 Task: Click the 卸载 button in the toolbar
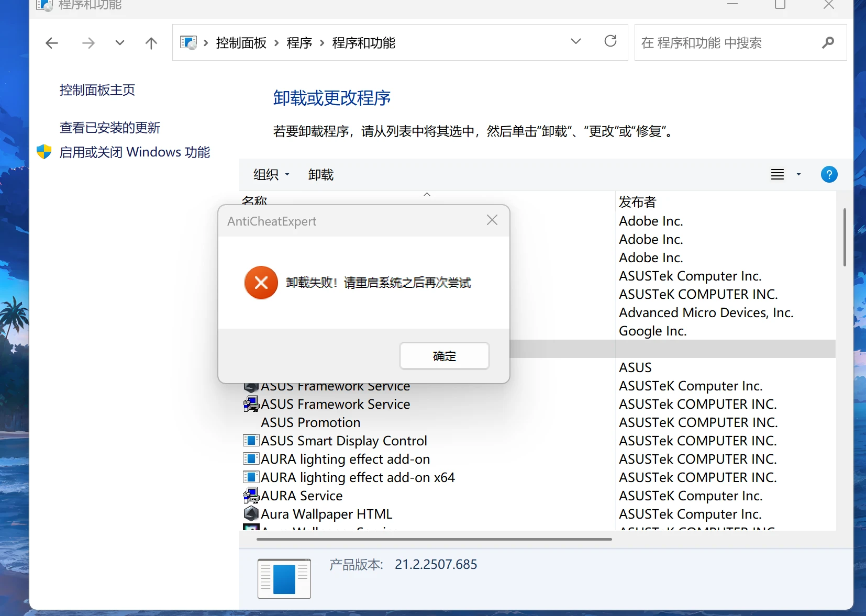coord(320,174)
